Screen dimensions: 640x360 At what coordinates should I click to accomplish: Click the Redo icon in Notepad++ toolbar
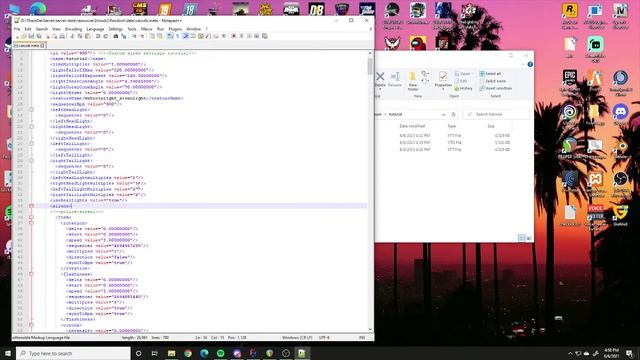pyautogui.click(x=105, y=36)
